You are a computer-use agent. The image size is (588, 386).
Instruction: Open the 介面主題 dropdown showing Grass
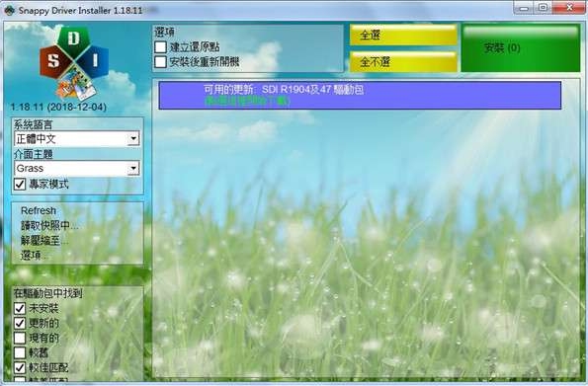tap(77, 168)
